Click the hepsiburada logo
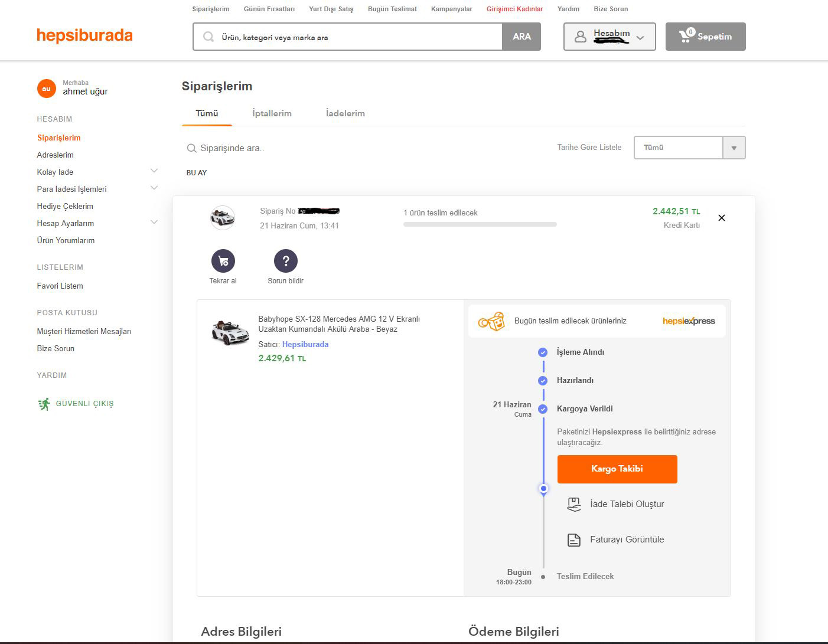The width and height of the screenshot is (828, 644). [x=84, y=35]
